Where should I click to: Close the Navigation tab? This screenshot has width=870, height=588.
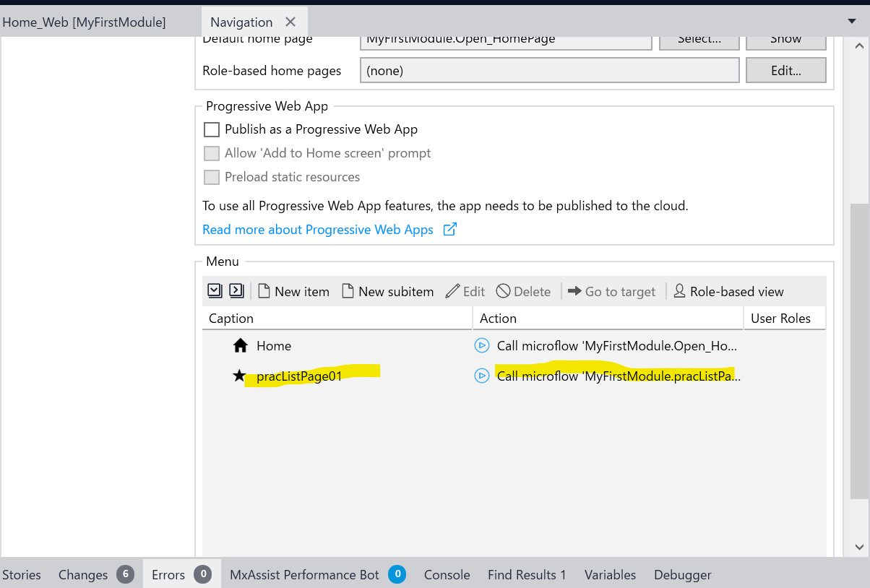coord(290,22)
